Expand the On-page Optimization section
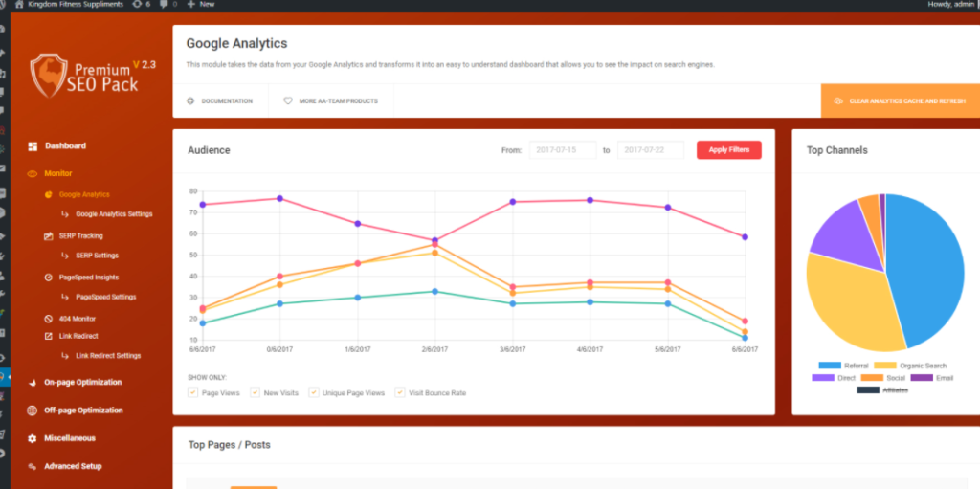 click(82, 383)
